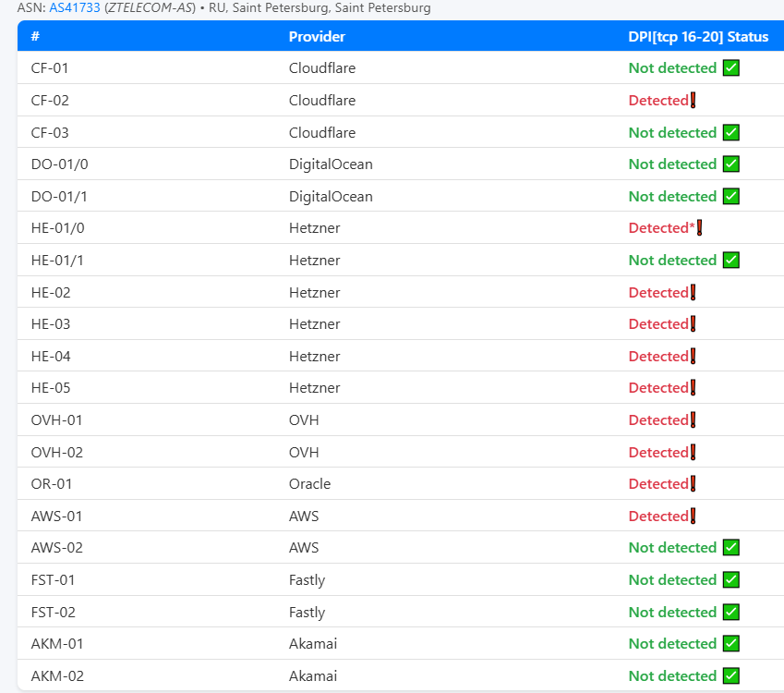The image size is (784, 693).
Task: Click 'Akamai' provider in AKM-02 row
Action: [x=312, y=676]
